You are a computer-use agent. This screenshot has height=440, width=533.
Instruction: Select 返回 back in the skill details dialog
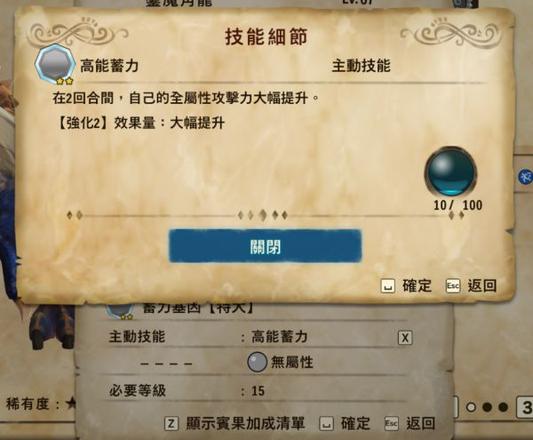point(482,286)
